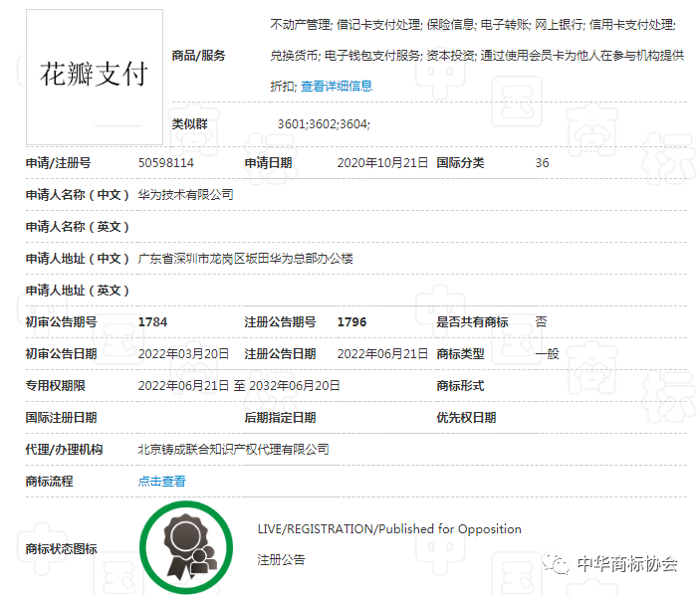Select the exclusive right period 2022年06月21日 至 2032年06月20日
Viewport: 700px width, 595px height.
239,385
